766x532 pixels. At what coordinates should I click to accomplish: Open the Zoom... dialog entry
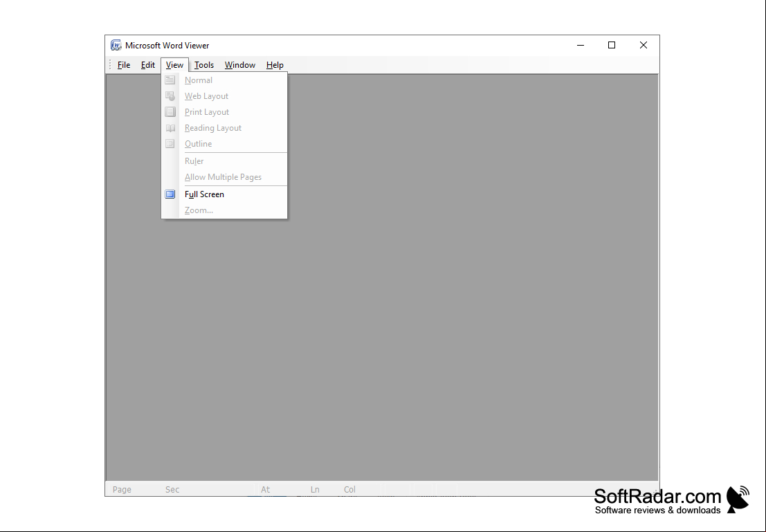224,210
